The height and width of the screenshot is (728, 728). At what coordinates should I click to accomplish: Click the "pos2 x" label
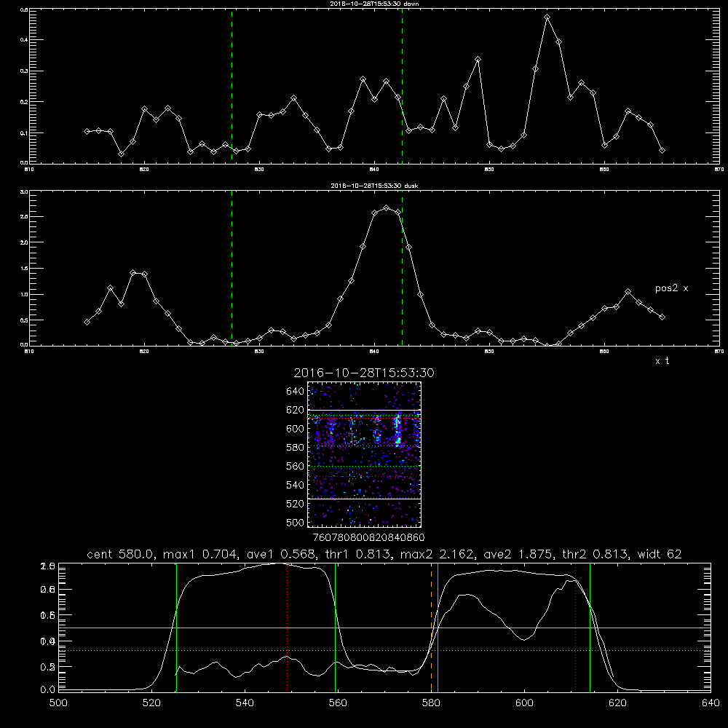[671, 288]
